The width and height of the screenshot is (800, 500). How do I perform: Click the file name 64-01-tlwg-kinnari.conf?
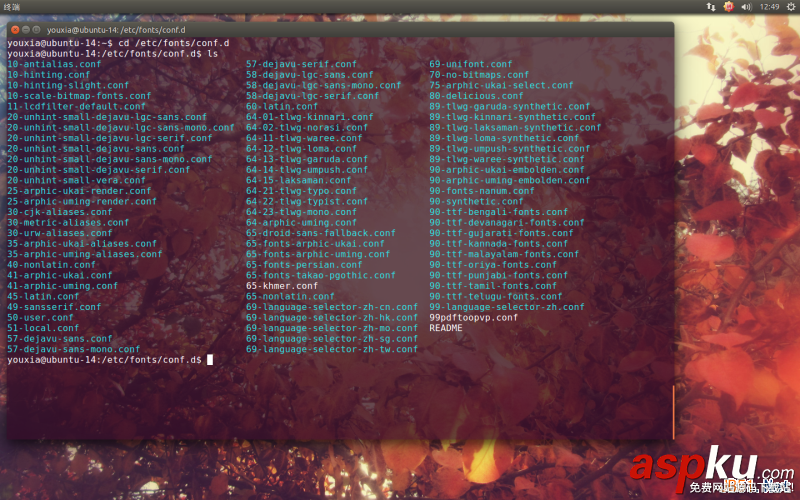tap(310, 117)
